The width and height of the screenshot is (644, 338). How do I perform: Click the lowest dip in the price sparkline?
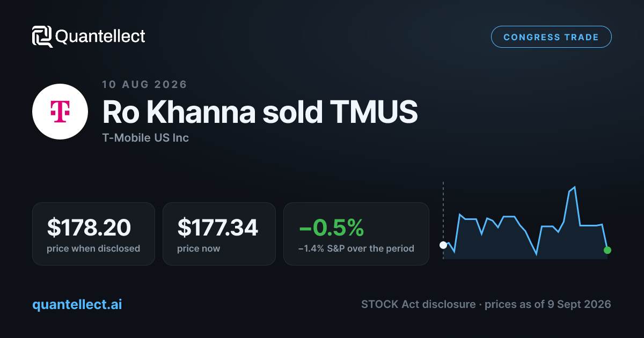point(537,254)
